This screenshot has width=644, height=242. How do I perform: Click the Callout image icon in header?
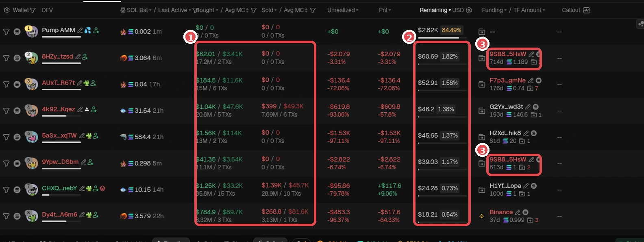tap(586, 10)
